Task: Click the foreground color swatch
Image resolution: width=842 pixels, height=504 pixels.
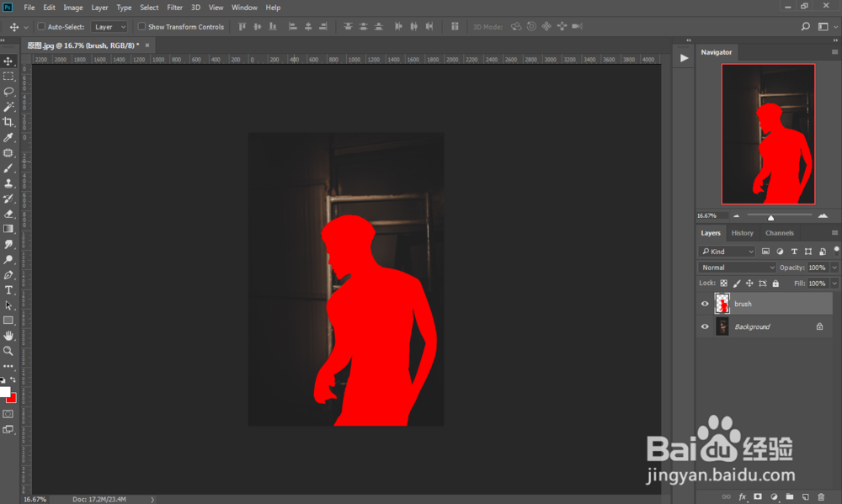Action: [x=5, y=392]
